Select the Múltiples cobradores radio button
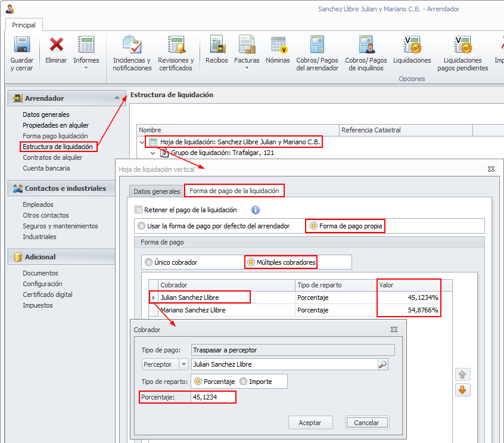The image size is (504, 443). point(251,262)
